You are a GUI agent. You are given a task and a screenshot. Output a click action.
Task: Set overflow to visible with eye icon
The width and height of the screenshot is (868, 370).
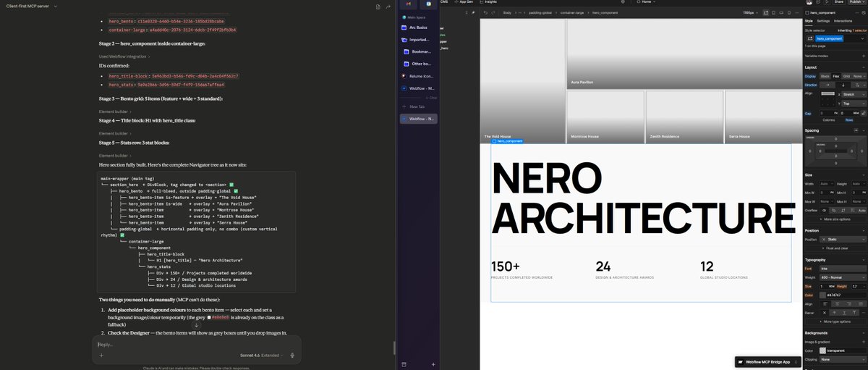pos(824,210)
